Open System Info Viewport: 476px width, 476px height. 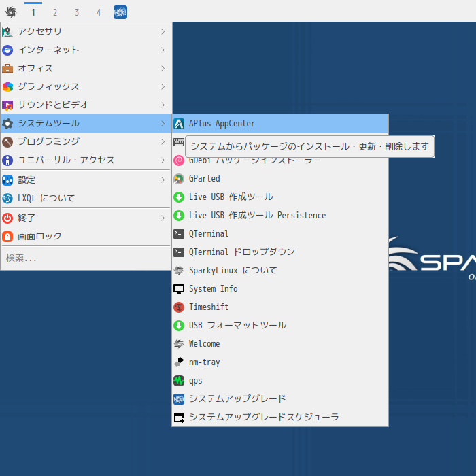[x=280, y=289]
